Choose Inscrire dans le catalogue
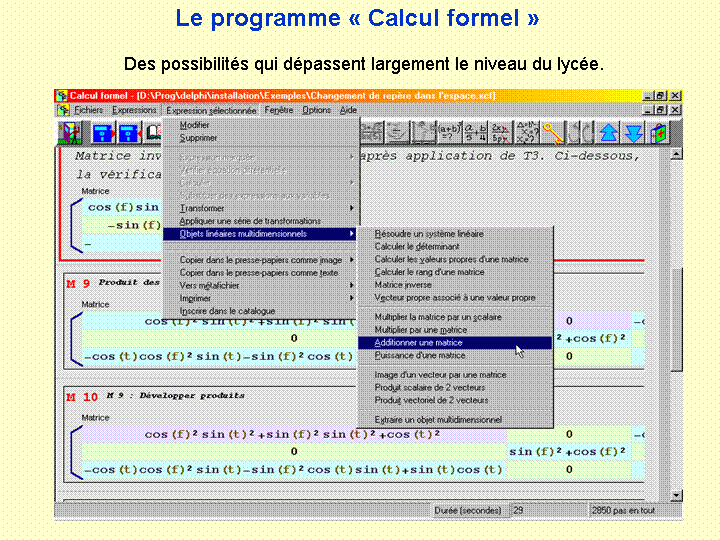 (x=227, y=311)
